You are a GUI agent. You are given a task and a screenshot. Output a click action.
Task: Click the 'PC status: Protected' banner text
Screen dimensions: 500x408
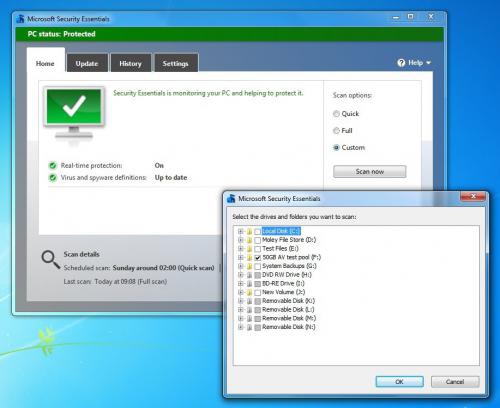[61, 34]
